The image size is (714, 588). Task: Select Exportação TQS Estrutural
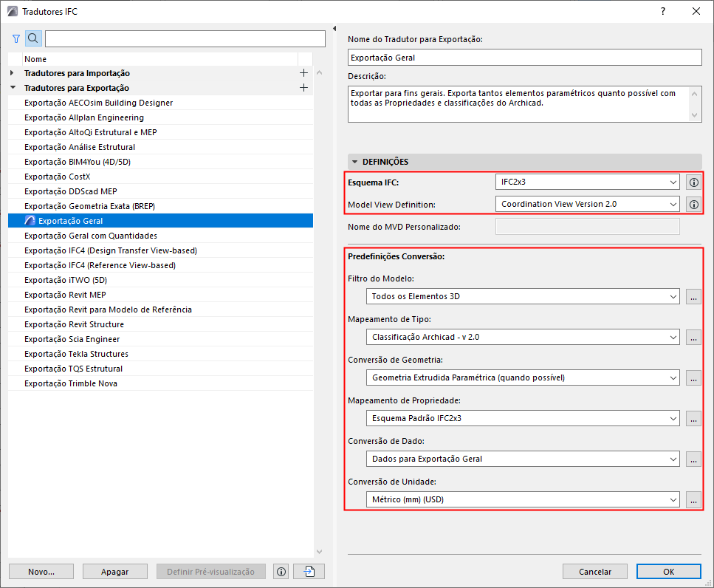point(160,369)
